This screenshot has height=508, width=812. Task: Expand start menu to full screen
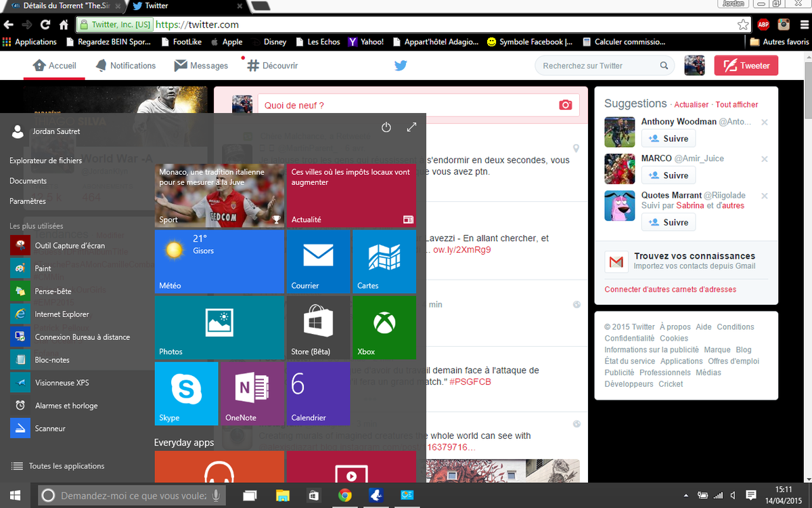411,127
